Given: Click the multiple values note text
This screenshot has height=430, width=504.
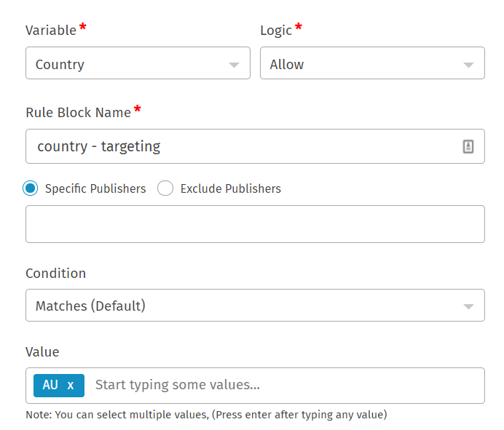Looking at the screenshot, I should coord(206,415).
